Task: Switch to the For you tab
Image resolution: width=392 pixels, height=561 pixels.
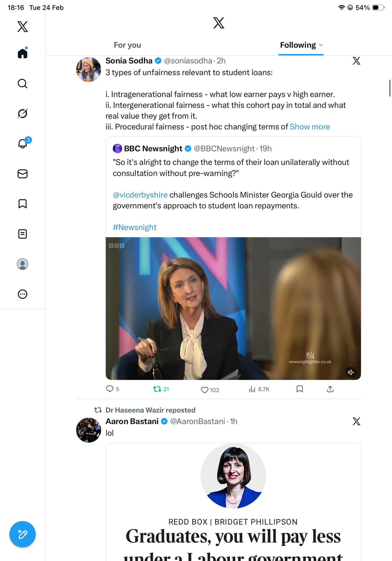Action: coord(127,45)
